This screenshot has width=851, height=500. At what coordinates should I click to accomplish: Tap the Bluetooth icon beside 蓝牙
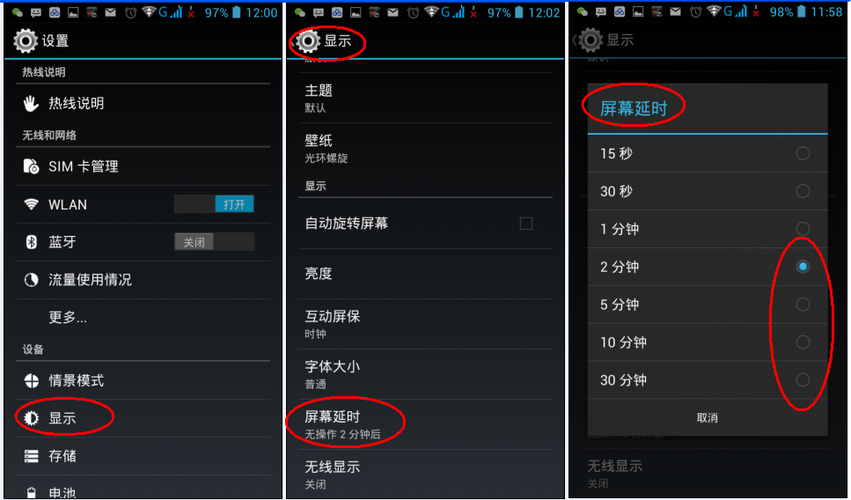point(31,242)
